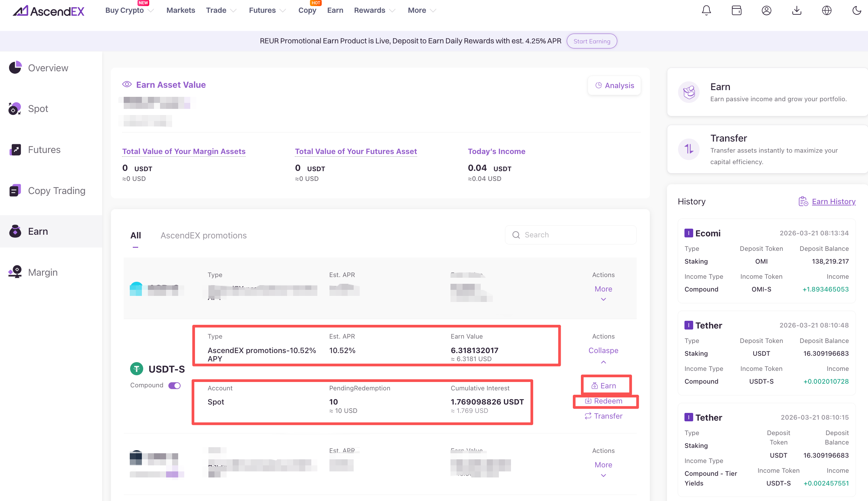This screenshot has height=501, width=868.
Task: Open the user profile icon
Action: click(766, 10)
